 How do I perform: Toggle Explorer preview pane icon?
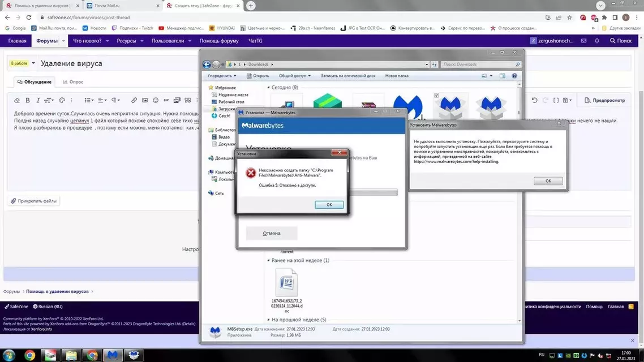click(x=503, y=76)
